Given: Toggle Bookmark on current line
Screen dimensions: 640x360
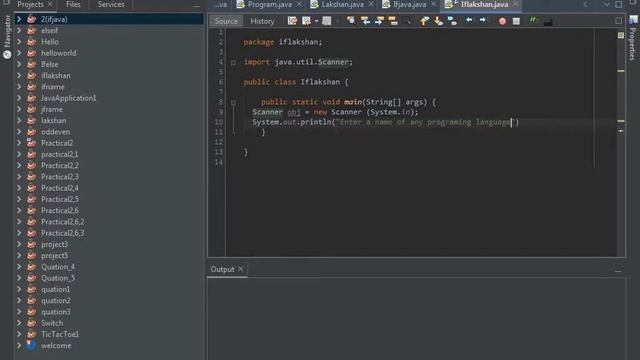Looking at the screenshot, I should (452, 21).
